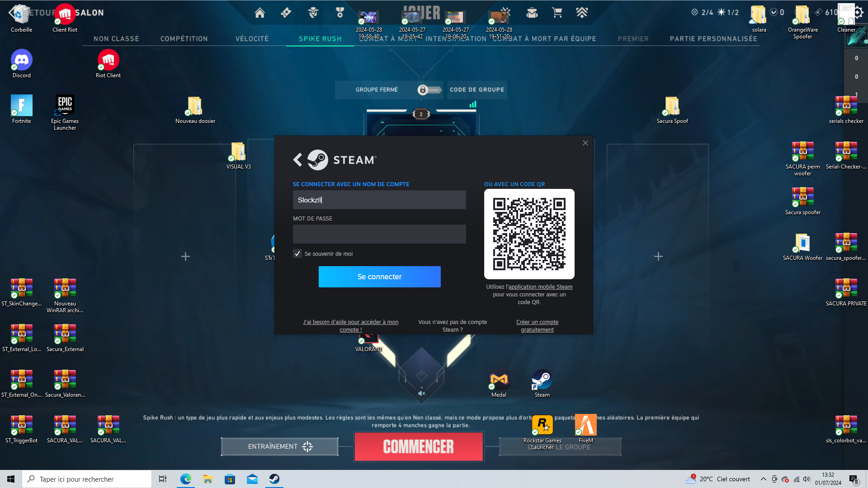
Task: Select the Steam desktop shortcut
Action: [542, 383]
